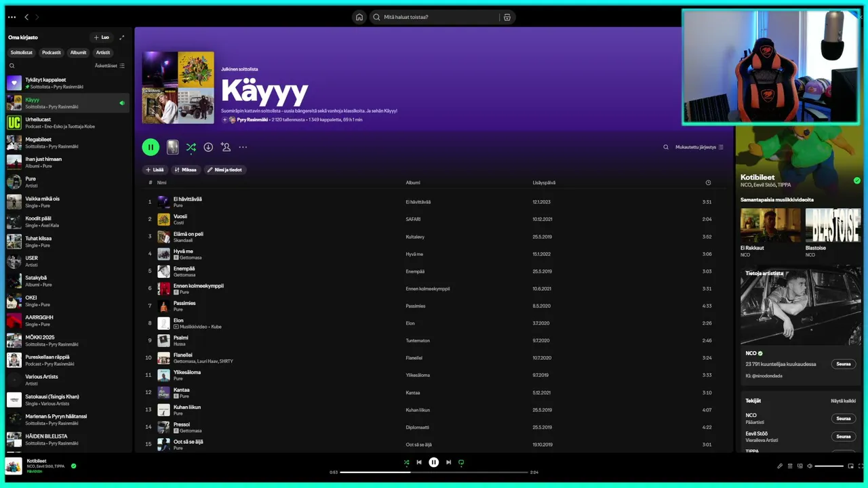Open Pyry Rasinmäki profile link
The image size is (868, 488).
pos(252,119)
